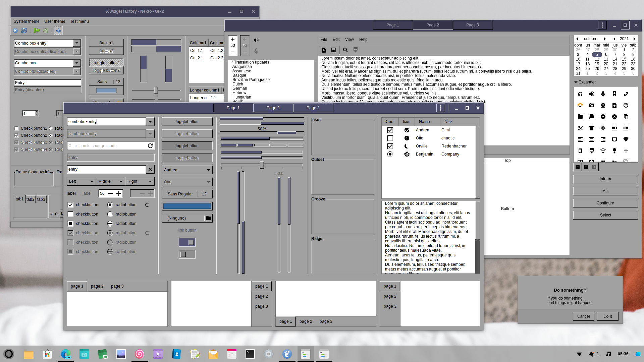
Task: Open the System theme menu
Action: [26, 21]
